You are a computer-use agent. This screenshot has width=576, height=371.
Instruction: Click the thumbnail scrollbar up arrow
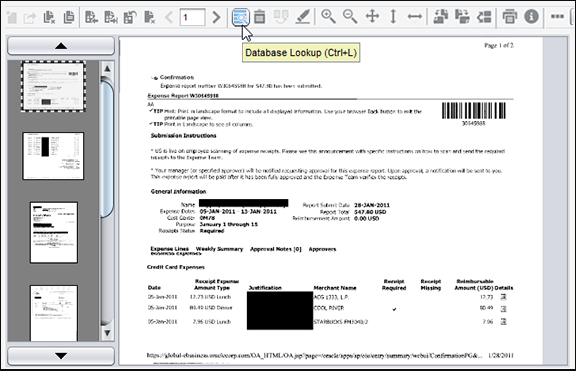click(107, 69)
